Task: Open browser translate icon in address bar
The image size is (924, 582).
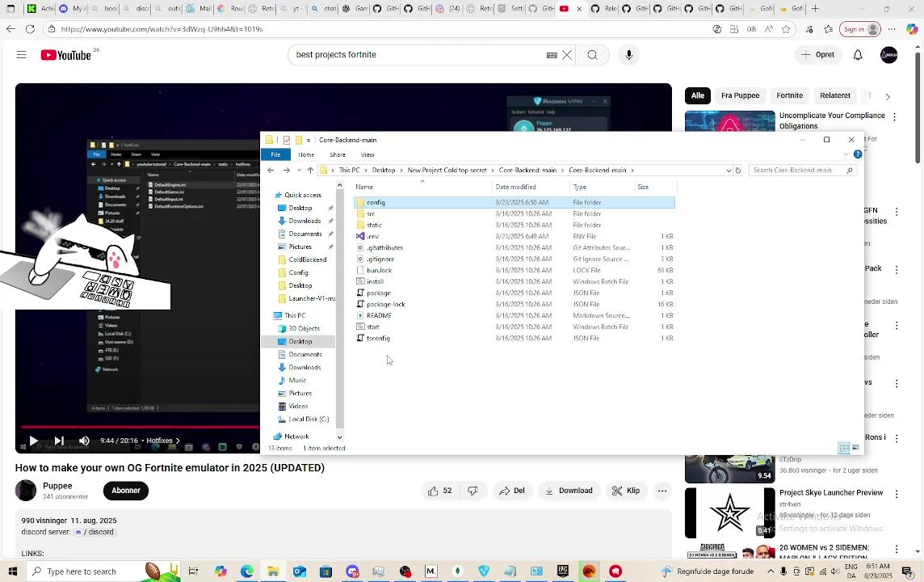Action: [751, 29]
